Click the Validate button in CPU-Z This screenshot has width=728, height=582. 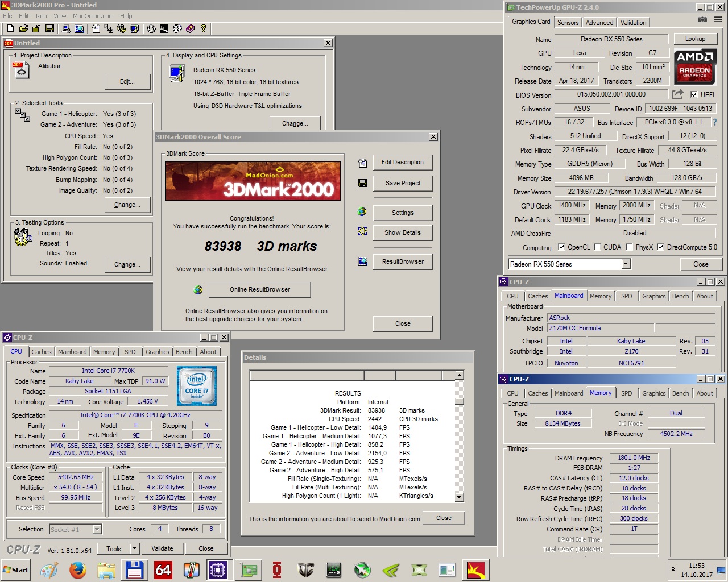[162, 548]
